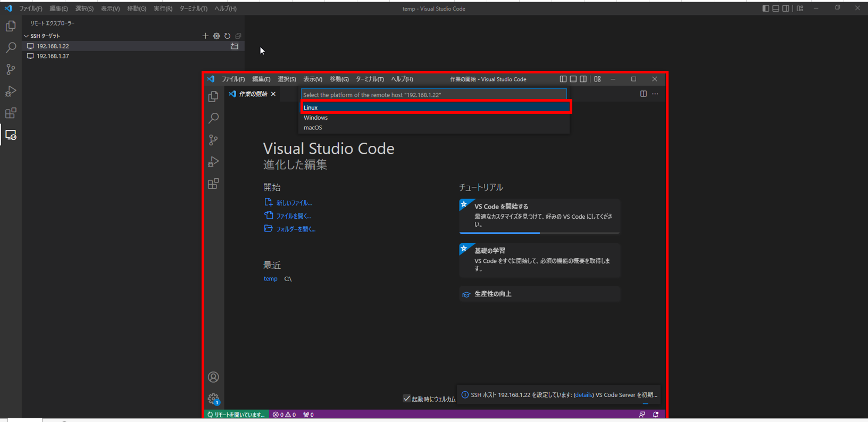
Task: Open Source Control in the temp window
Action: tap(11, 70)
